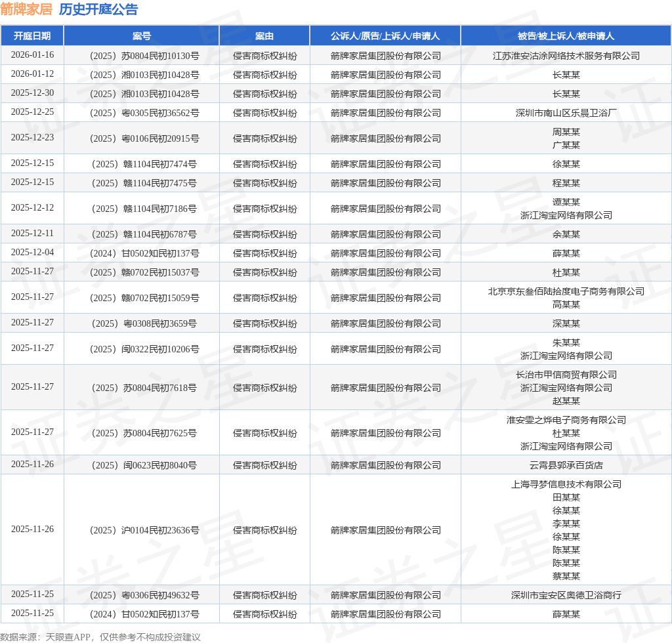The image size is (672, 643).
Task: Select the heading 历史开庭公告
Action: pos(98,9)
